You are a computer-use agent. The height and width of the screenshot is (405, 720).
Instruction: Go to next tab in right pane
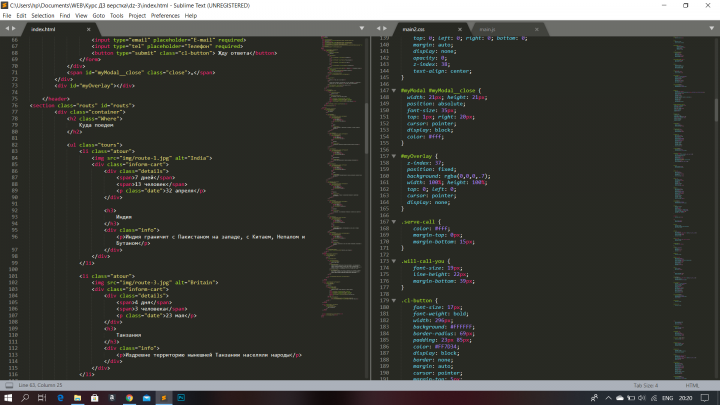point(385,28)
